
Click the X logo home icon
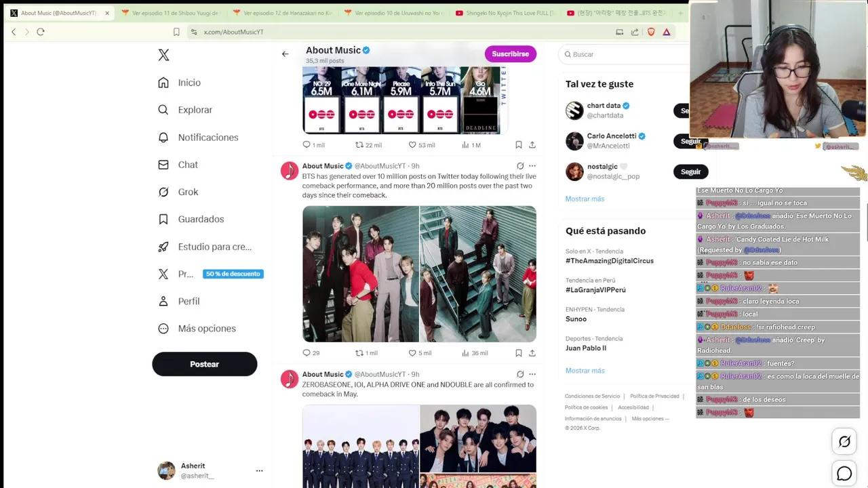[163, 55]
